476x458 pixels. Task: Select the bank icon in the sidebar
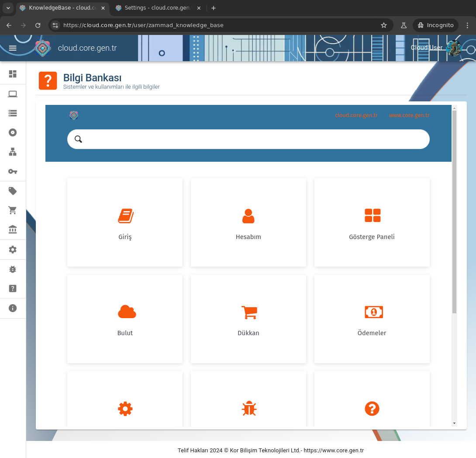click(x=13, y=229)
